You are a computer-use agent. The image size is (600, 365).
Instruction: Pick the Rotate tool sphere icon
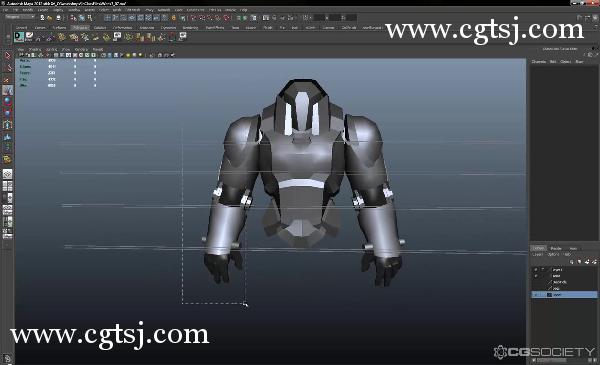[x=7, y=102]
